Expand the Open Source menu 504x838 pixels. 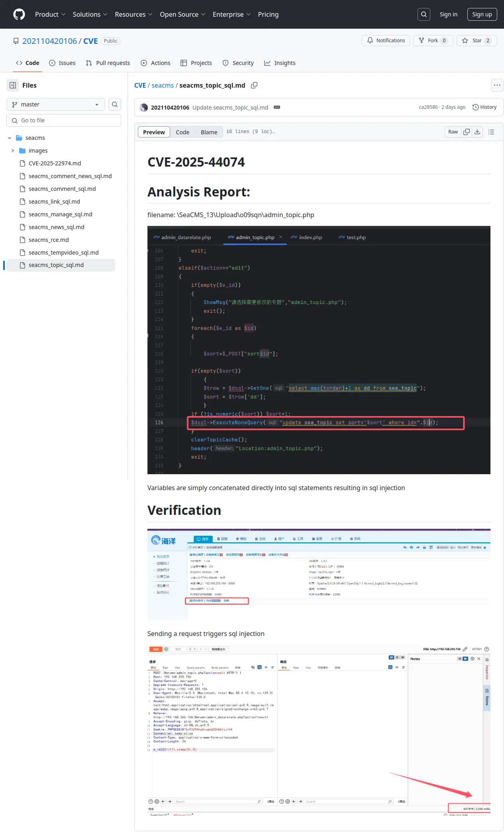pos(182,14)
